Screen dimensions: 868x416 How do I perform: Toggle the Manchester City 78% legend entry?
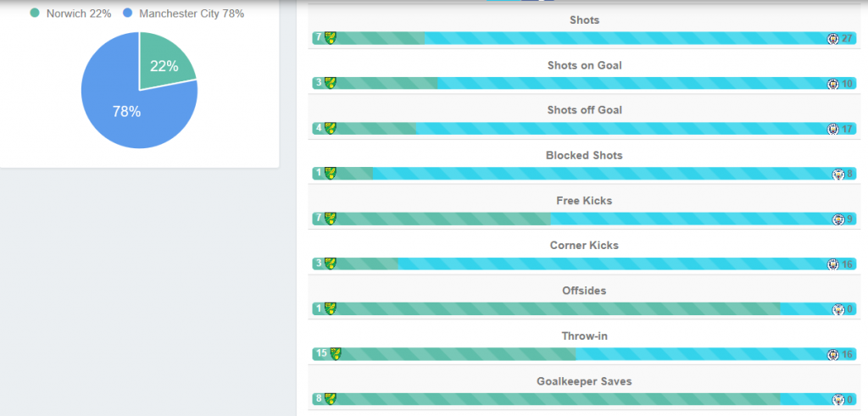click(184, 14)
